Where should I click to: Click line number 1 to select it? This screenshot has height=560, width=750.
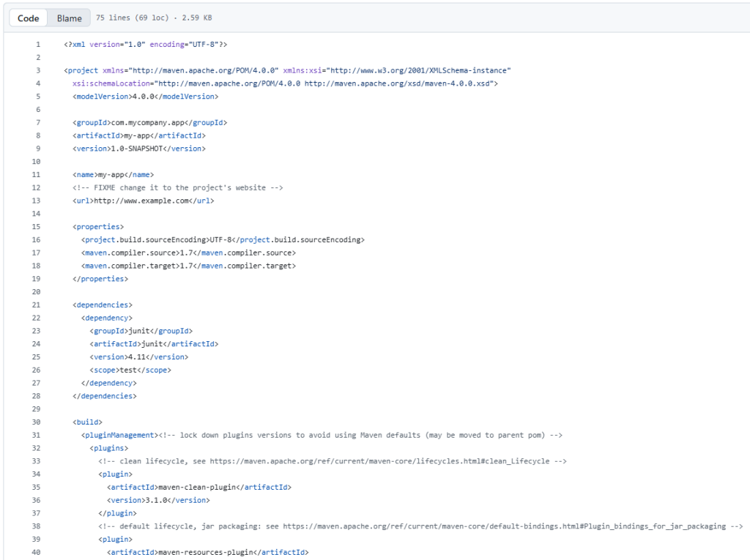(x=37, y=44)
